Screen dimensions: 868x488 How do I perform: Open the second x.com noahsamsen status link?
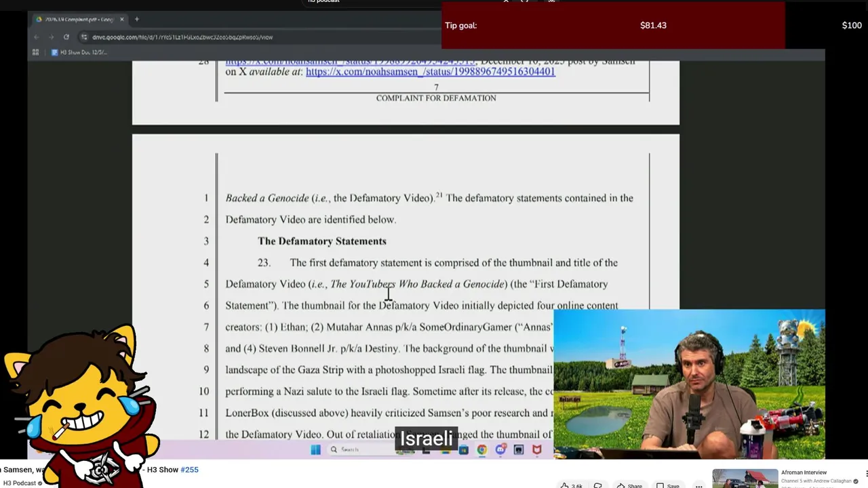[x=430, y=71]
